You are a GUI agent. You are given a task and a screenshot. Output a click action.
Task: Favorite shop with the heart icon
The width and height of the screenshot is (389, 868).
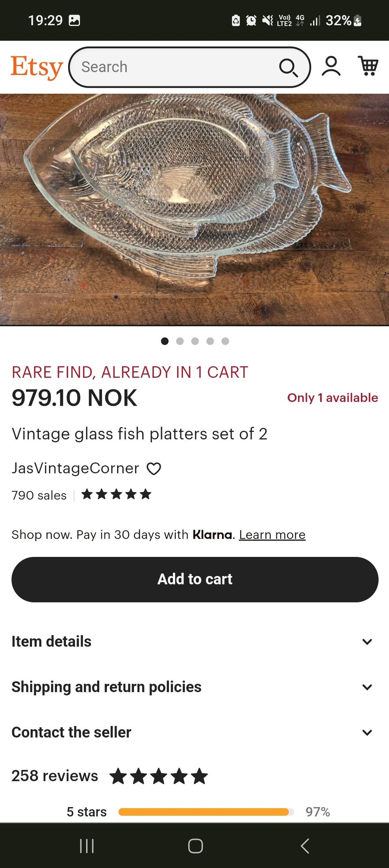tap(154, 469)
